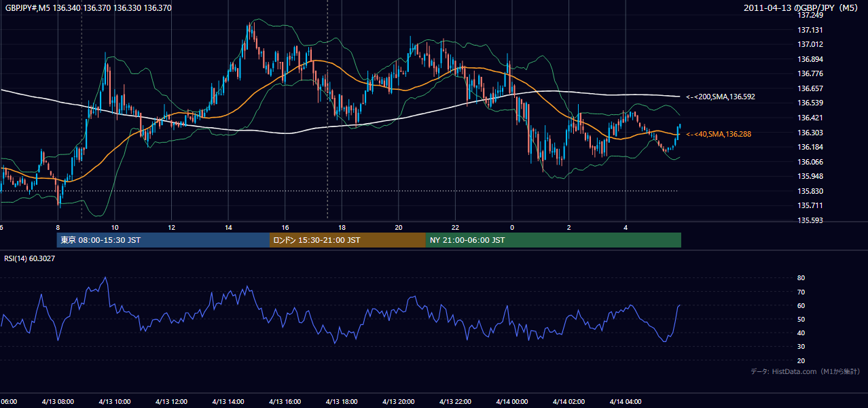Image resolution: width=868 pixels, height=408 pixels.
Task: Click the 4/13 20:00 date axis label
Action: click(x=398, y=402)
